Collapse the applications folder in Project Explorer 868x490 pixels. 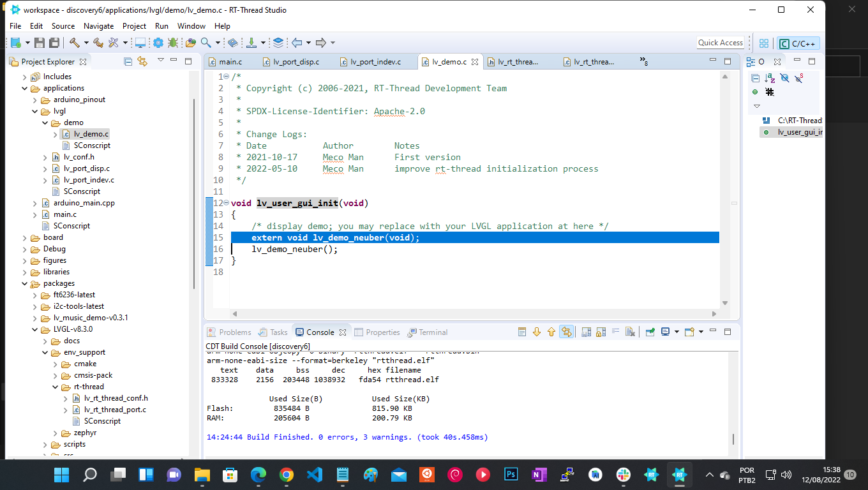[x=24, y=87]
